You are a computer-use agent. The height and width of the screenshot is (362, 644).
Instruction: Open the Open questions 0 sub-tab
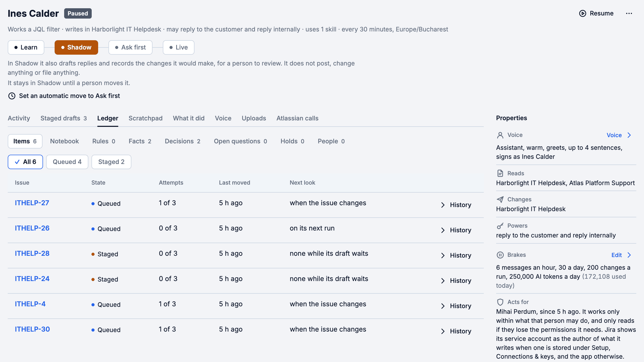pos(240,141)
